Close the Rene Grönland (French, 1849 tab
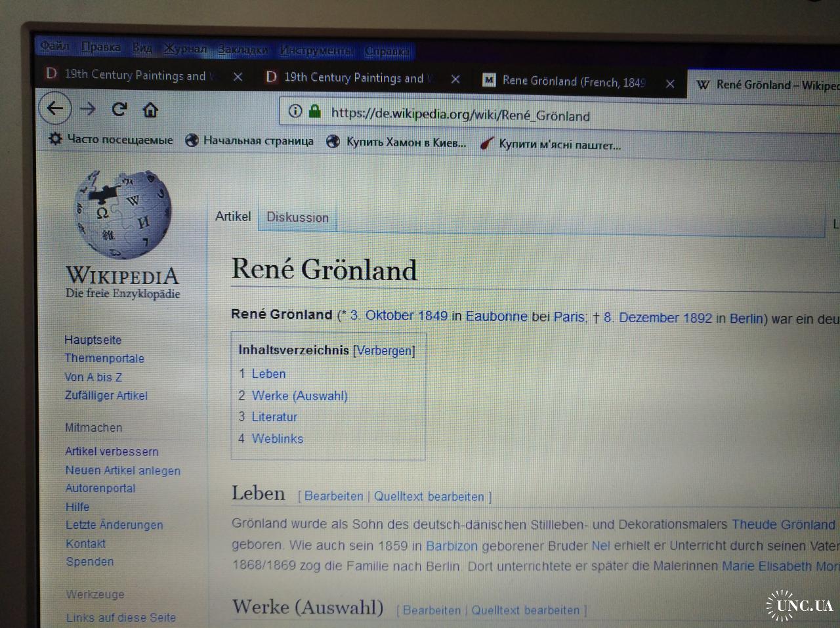The image size is (840, 628). coord(670,83)
